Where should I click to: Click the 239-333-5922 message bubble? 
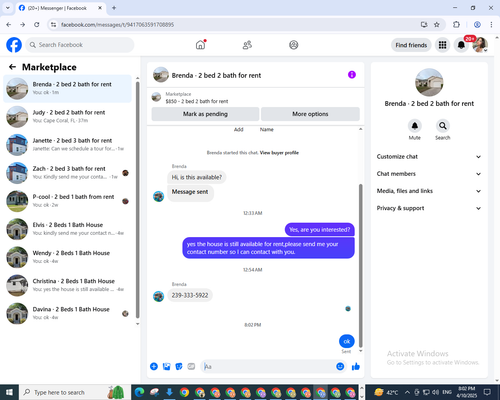190,295
